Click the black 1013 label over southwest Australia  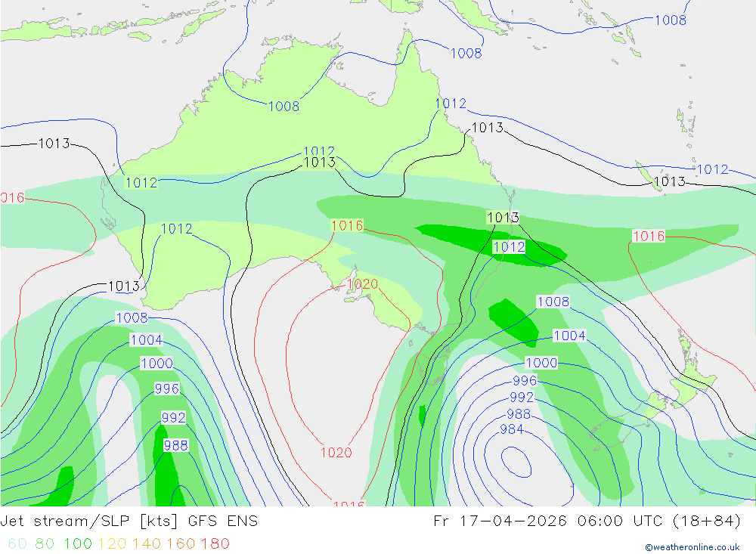[124, 286]
